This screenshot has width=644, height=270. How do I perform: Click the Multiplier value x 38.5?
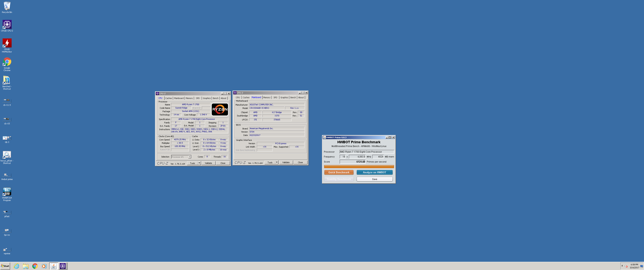pyautogui.click(x=180, y=143)
